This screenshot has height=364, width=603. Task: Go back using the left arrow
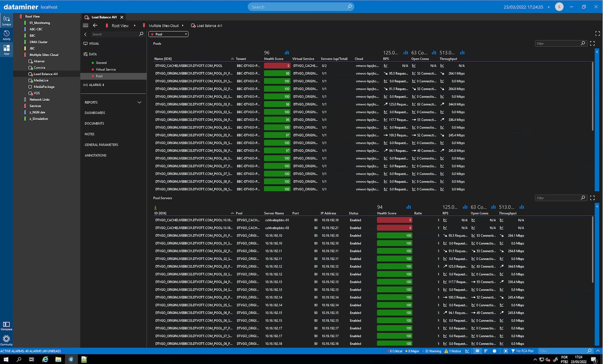pyautogui.click(x=95, y=26)
